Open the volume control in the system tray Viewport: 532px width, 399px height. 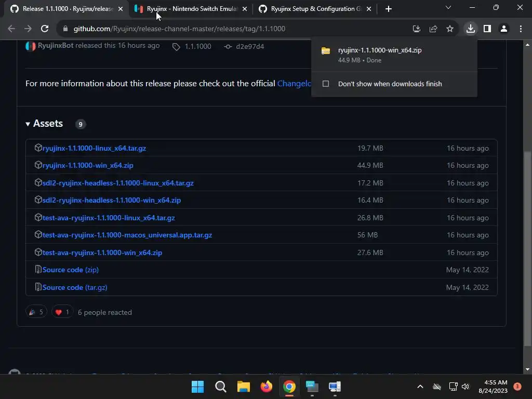(x=465, y=387)
